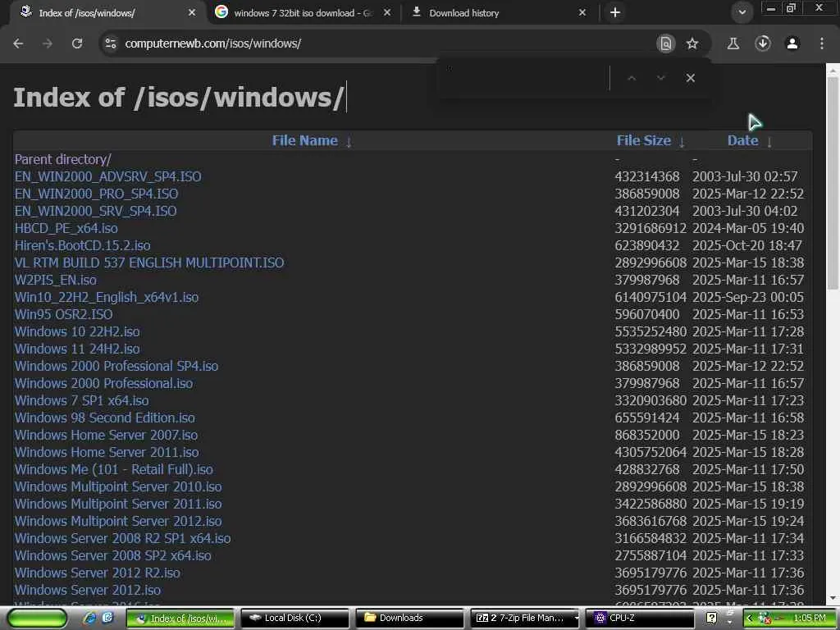
Task: Switch to Local Disk (C:) taskbar window
Action: coord(295,619)
